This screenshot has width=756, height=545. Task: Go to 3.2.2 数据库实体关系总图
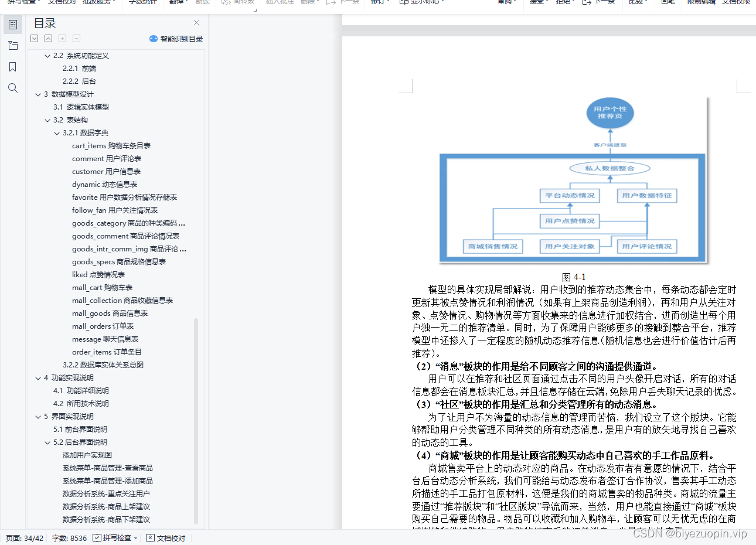coord(103,365)
